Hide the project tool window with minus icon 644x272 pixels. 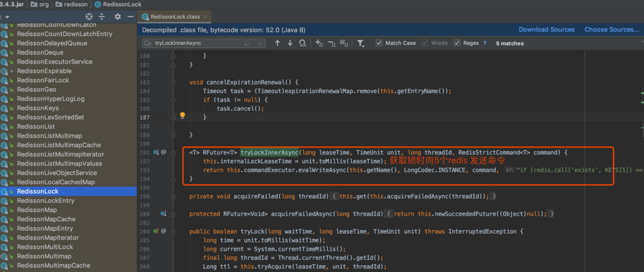(130, 17)
